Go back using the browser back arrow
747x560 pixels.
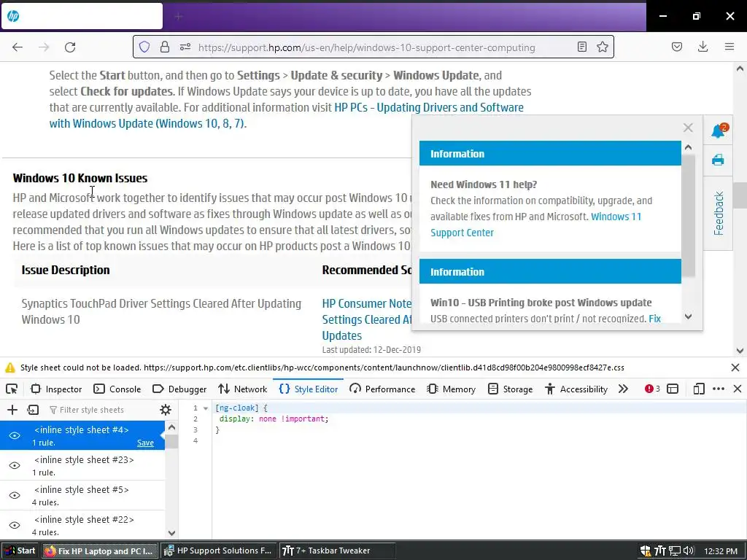18,47
